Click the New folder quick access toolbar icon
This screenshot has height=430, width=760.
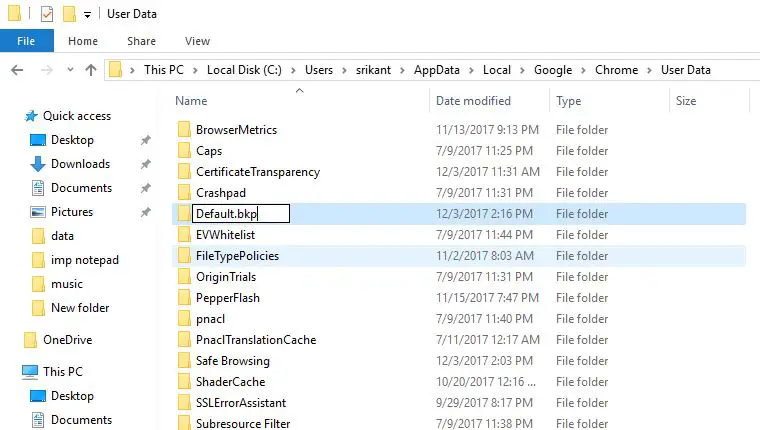pos(69,14)
